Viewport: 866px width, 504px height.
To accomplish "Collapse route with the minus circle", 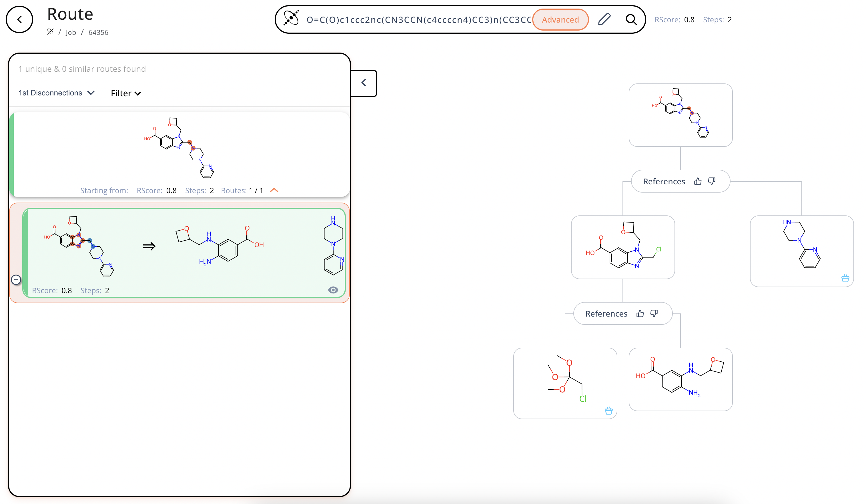I will pos(16,280).
